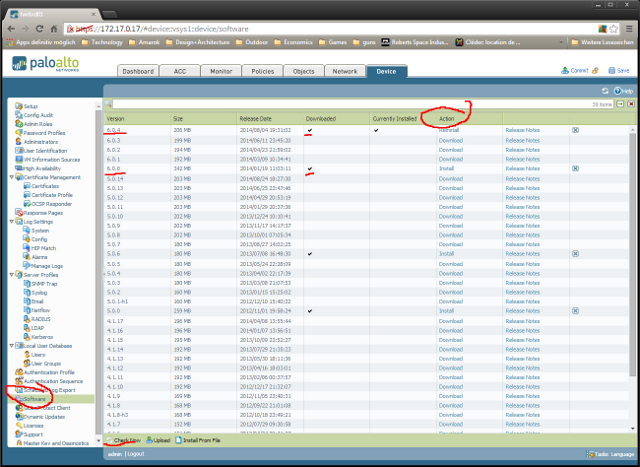This screenshot has width=640, height=467.
Task: Open the Policies tab
Action: point(262,72)
